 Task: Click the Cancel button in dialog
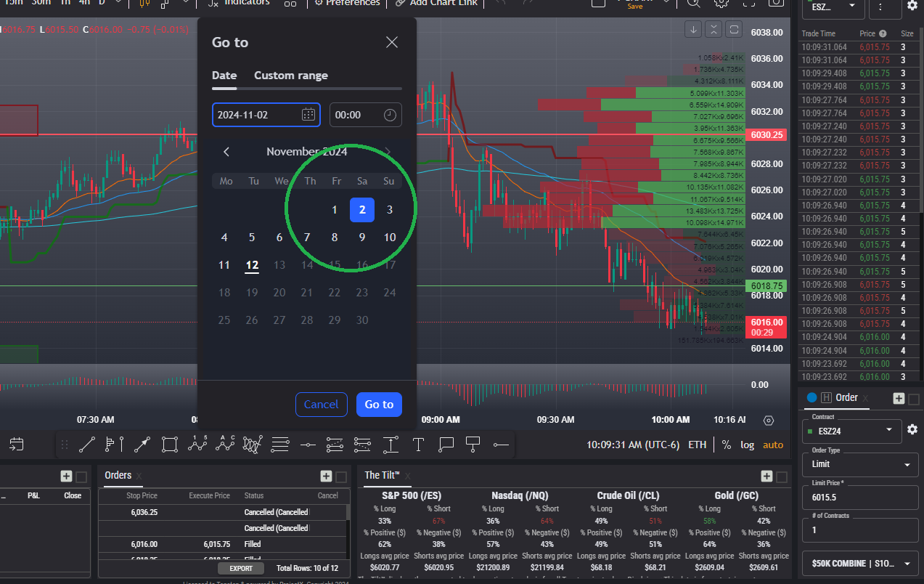click(321, 405)
